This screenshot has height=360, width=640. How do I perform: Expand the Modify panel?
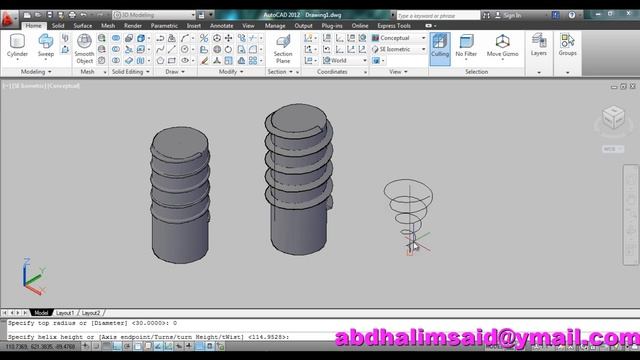click(x=231, y=72)
